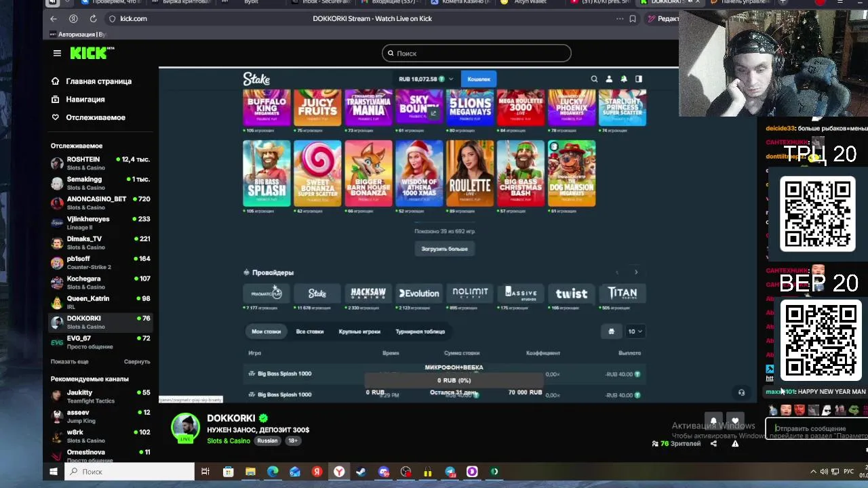Open Microsoft Edge from taskbar
Viewport: 868px width, 488px height.
pos(273,472)
